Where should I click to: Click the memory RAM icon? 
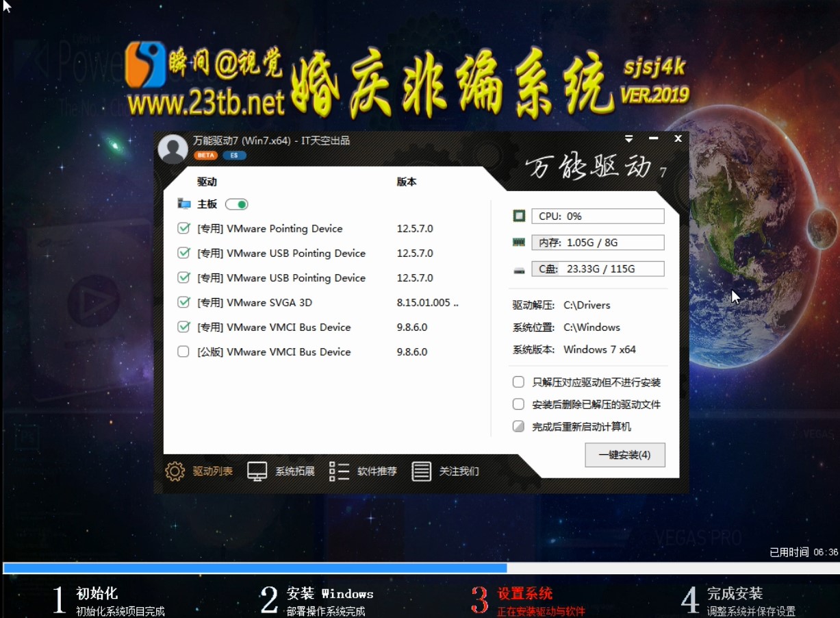(x=519, y=243)
